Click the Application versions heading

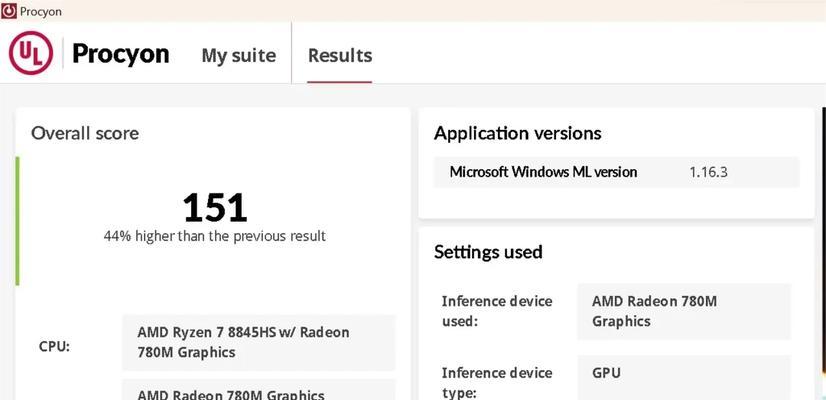517,133
